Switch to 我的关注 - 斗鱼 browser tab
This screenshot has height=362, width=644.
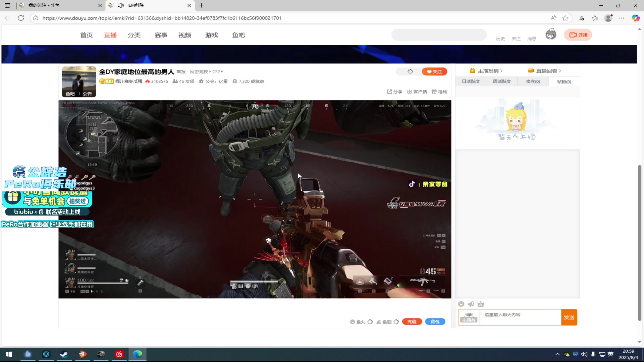[x=60, y=5]
